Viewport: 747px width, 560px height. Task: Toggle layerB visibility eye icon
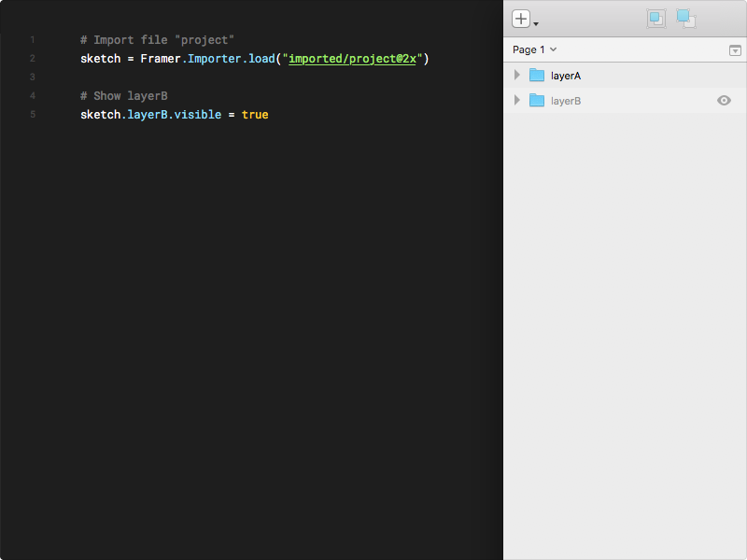[724, 101]
